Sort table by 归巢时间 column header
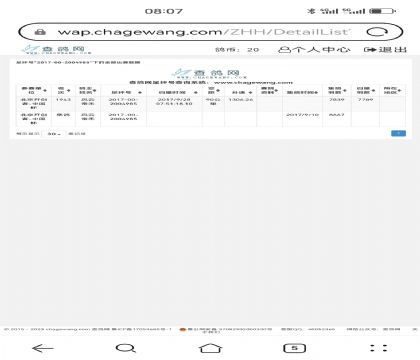Image resolution: width=420 pixels, height=360 pixels. 174,91
